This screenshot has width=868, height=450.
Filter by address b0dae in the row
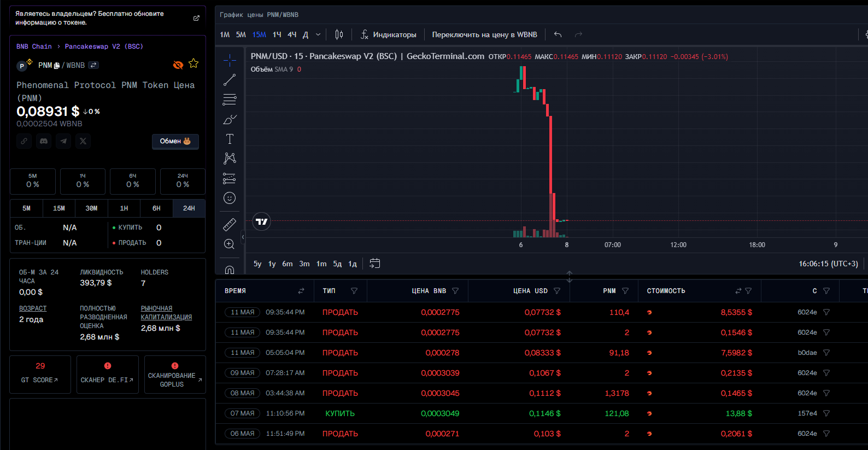tap(826, 353)
